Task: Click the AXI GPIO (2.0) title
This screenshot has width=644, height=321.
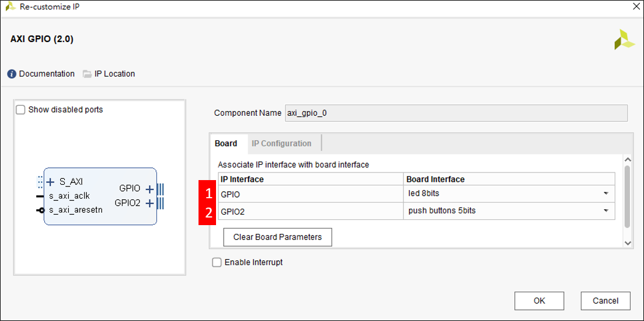Action: 41,40
